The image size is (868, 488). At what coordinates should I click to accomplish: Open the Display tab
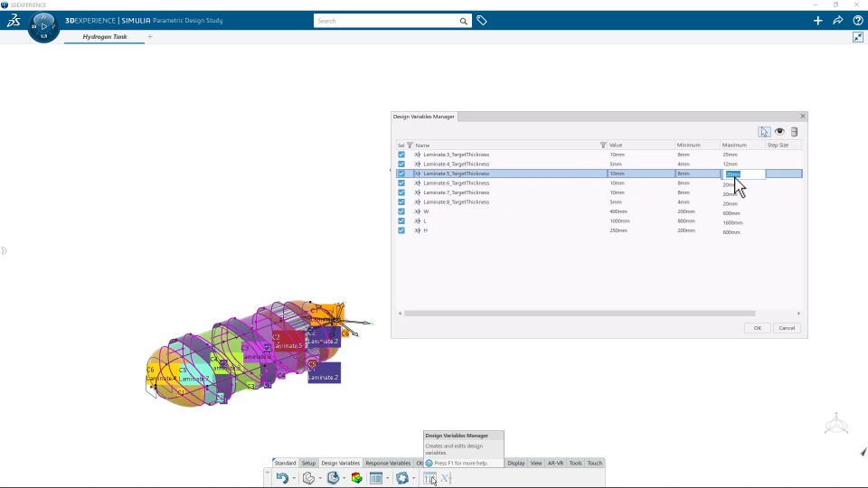516,463
